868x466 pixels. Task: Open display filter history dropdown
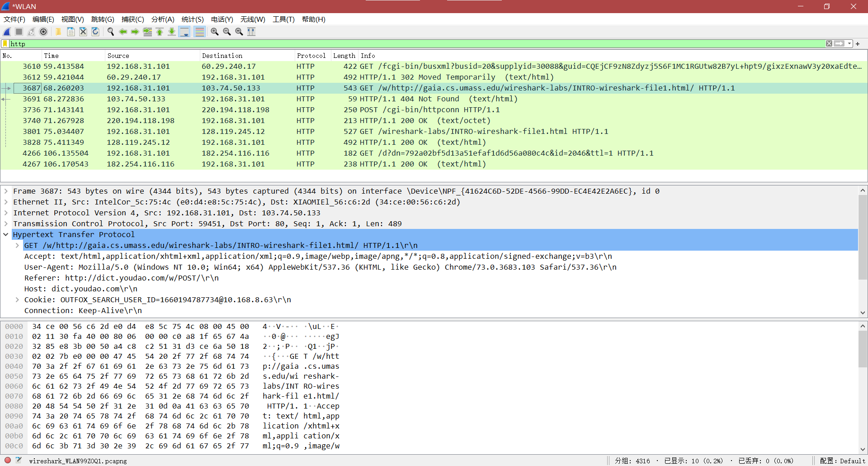tap(849, 44)
